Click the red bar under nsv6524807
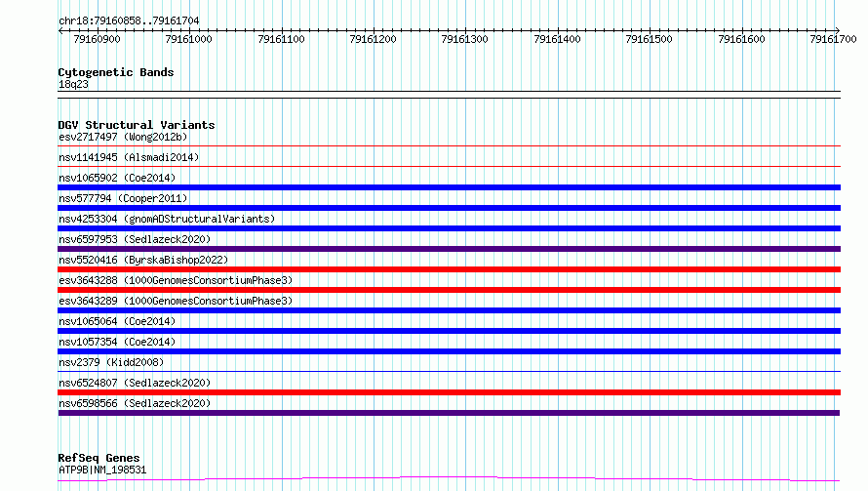 449,392
